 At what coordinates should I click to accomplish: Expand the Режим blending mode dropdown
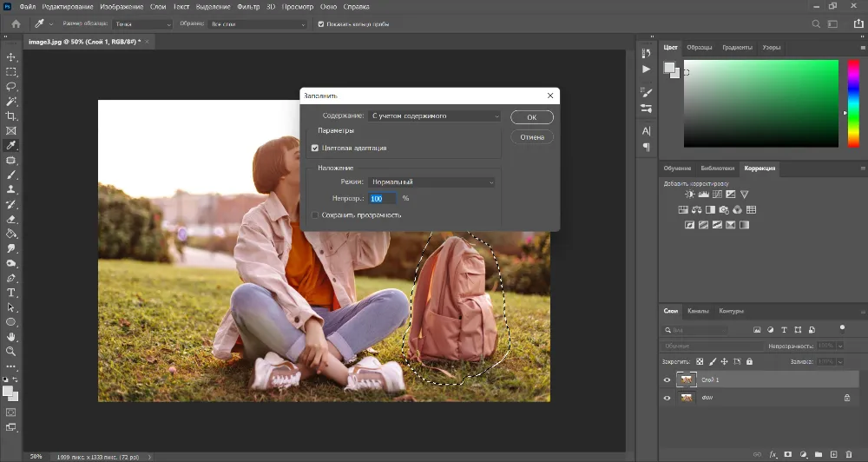tap(431, 182)
